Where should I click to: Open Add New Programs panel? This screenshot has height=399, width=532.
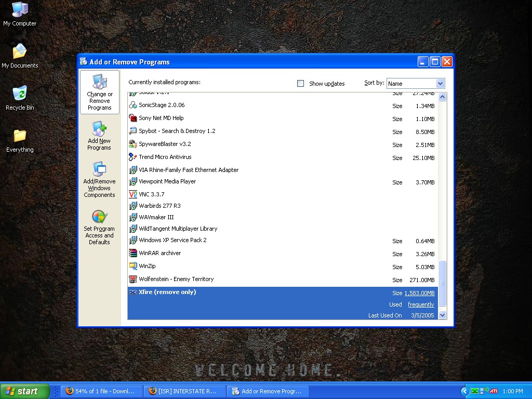99,136
